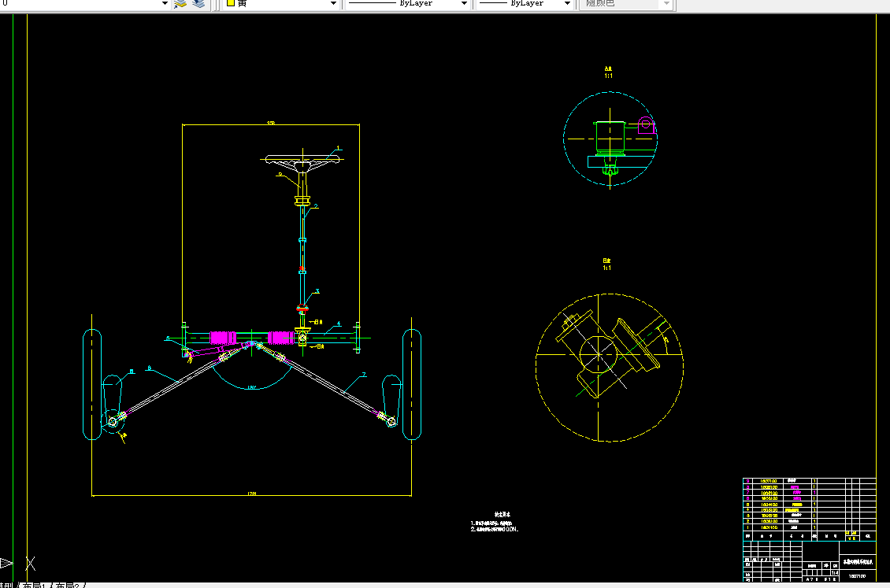Click callout number 7 near right tie rod
The image size is (890, 588).
tap(364, 375)
